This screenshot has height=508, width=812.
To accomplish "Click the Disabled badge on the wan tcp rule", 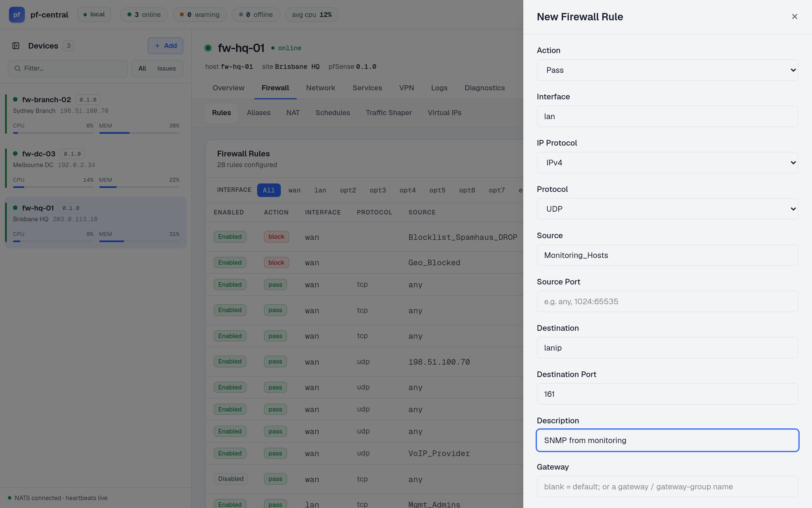I will pyautogui.click(x=231, y=479).
